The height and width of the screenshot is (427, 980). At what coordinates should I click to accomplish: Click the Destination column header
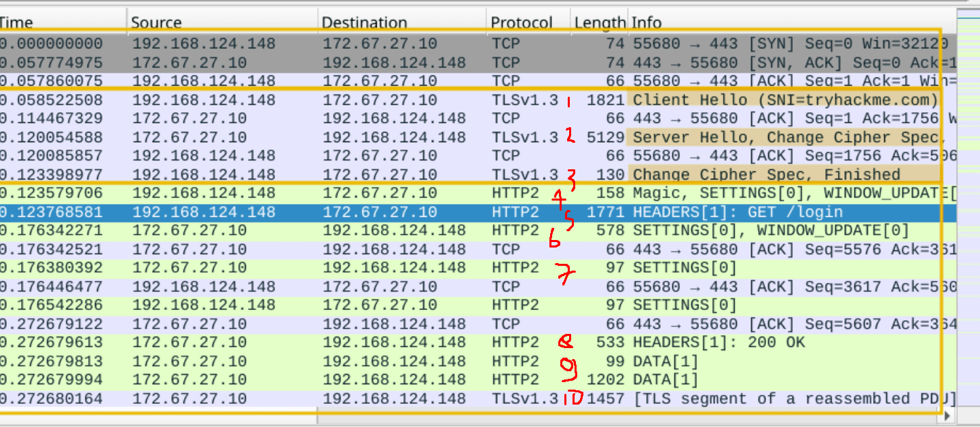pos(402,22)
